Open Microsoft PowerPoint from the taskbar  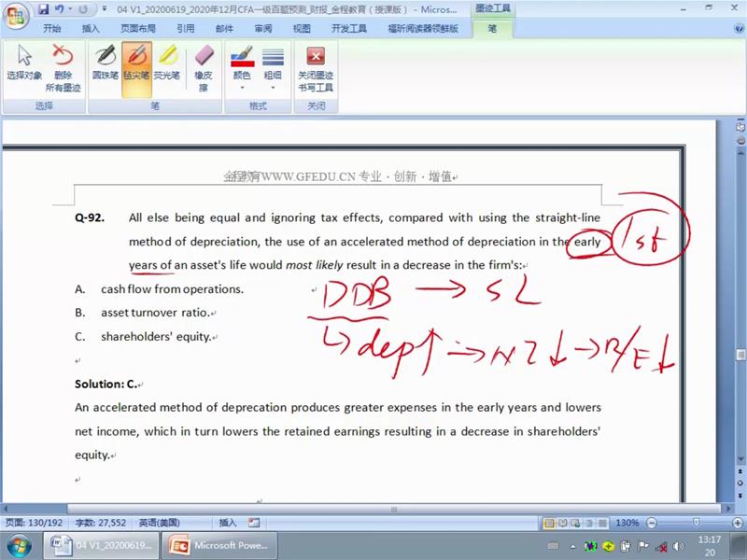(x=220, y=545)
